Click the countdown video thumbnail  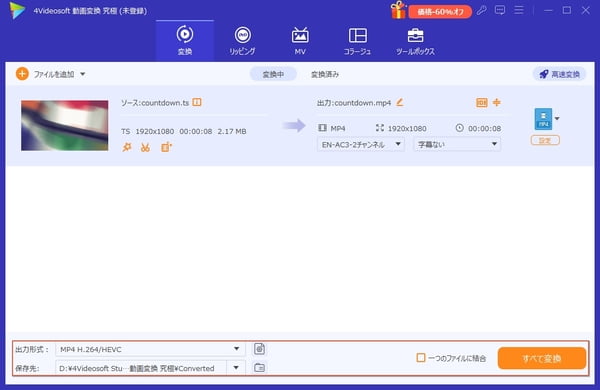click(65, 125)
